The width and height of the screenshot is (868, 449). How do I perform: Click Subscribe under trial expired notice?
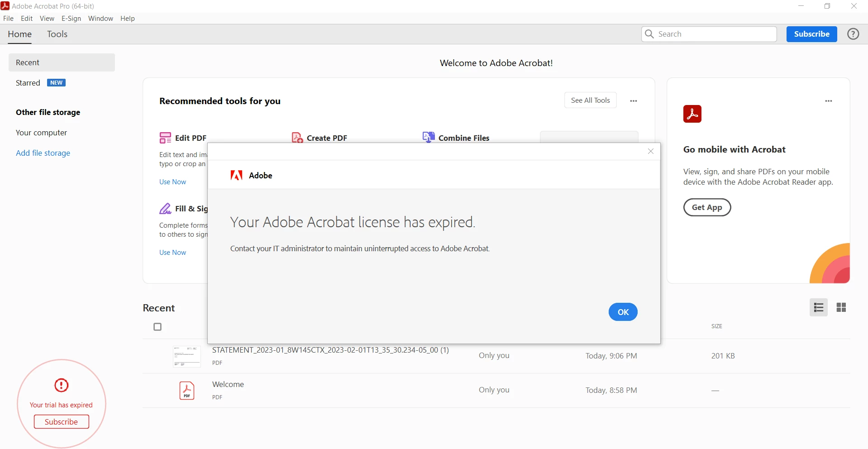tap(62, 422)
